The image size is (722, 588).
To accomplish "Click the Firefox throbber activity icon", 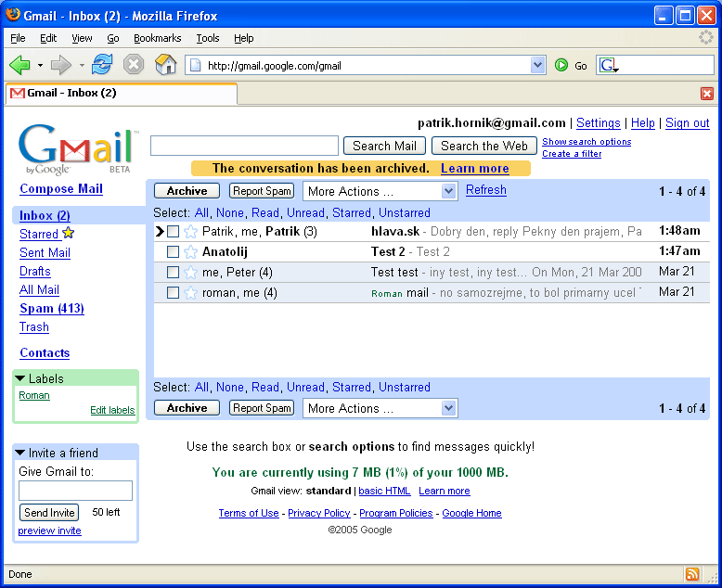I will [705, 38].
